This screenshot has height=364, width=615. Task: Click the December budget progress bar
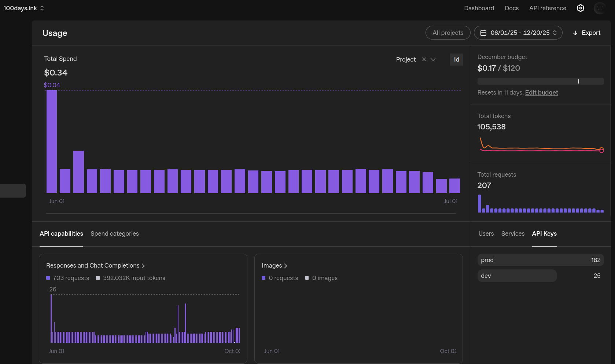point(540,81)
